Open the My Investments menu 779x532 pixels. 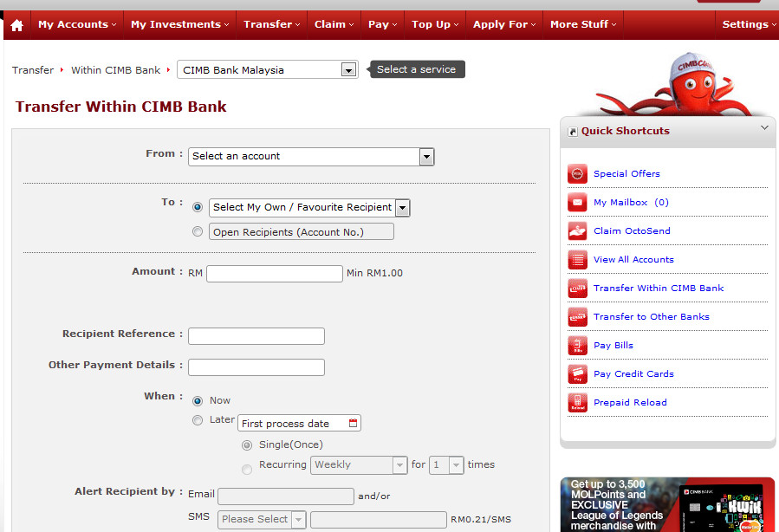point(180,24)
